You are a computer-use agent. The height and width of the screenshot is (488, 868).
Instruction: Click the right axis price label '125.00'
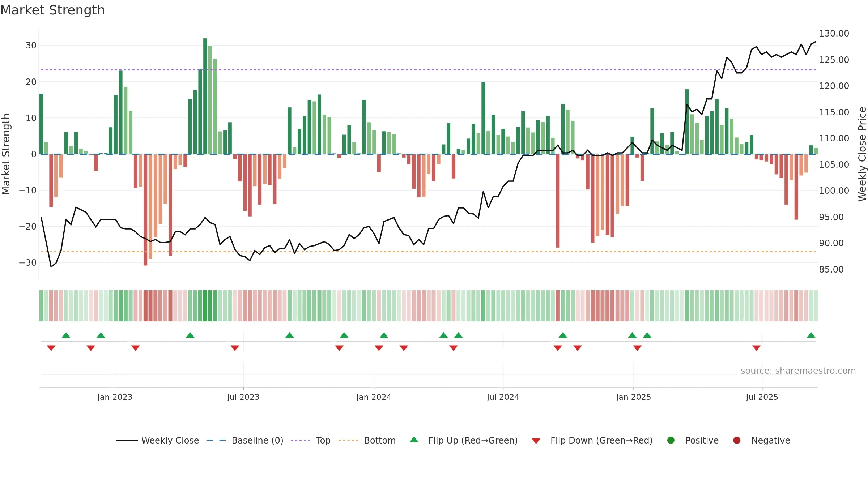(834, 60)
